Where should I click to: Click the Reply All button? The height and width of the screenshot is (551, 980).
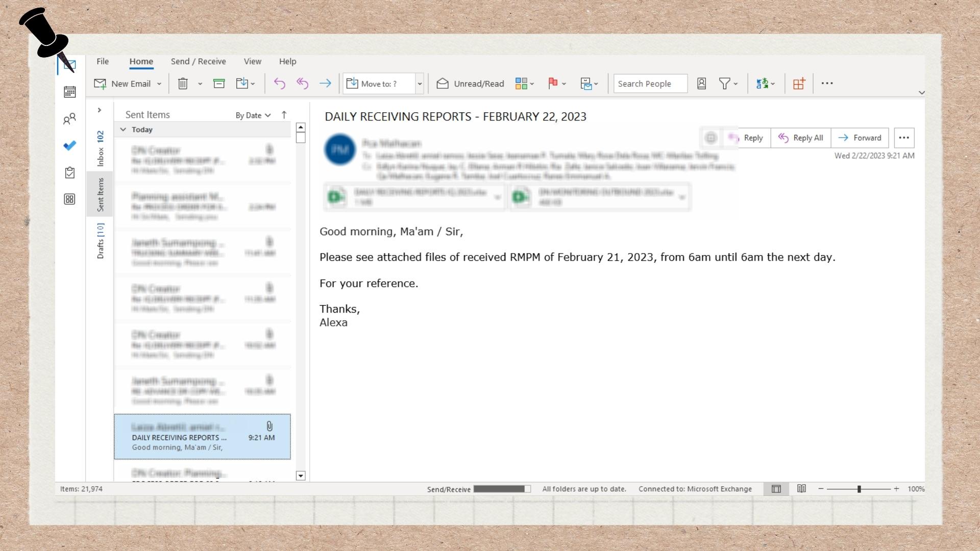coord(800,138)
